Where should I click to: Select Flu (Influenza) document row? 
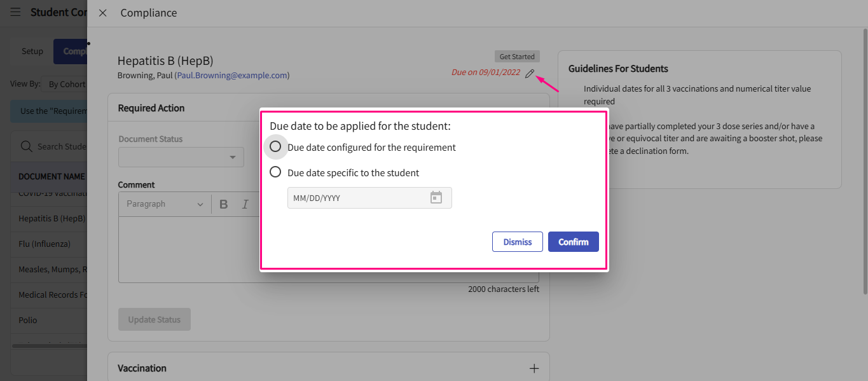tap(45, 244)
